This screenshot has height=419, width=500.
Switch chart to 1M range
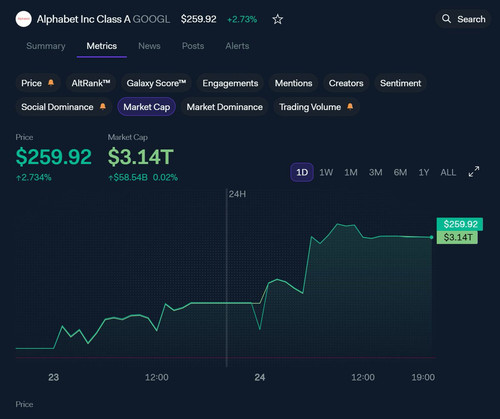(x=351, y=172)
